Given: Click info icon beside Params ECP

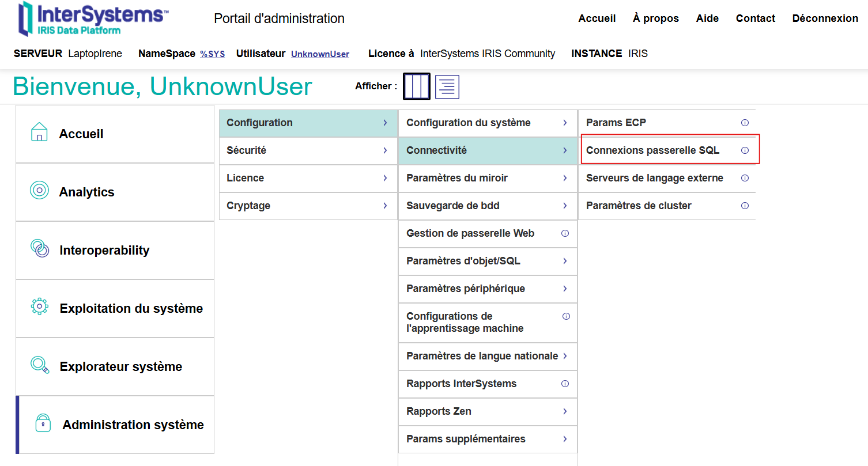Looking at the screenshot, I should [745, 123].
